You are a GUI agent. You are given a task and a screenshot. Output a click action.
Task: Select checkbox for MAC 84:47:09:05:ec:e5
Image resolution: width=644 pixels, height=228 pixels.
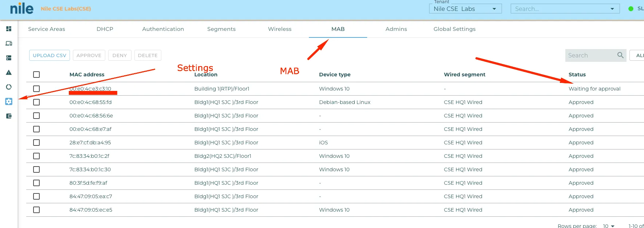(x=36, y=210)
